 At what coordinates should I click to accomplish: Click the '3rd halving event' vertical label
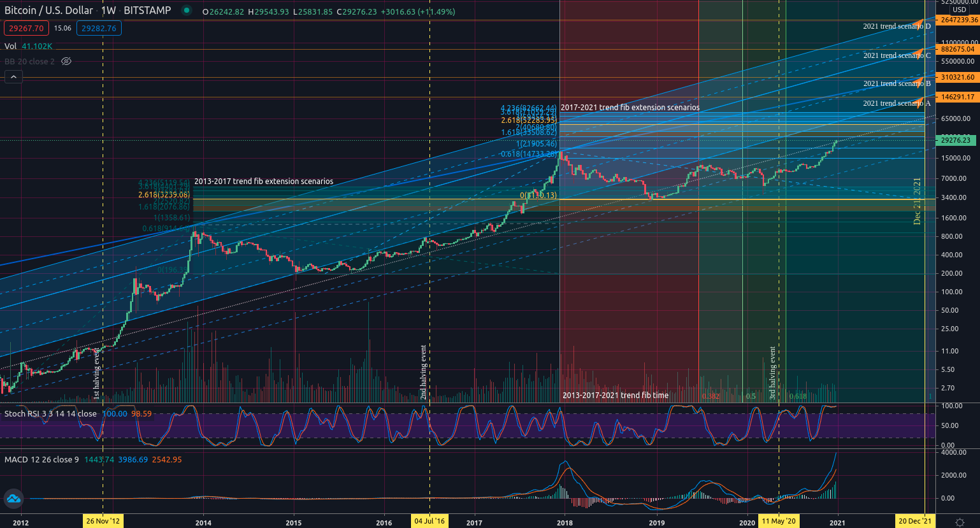click(773, 373)
